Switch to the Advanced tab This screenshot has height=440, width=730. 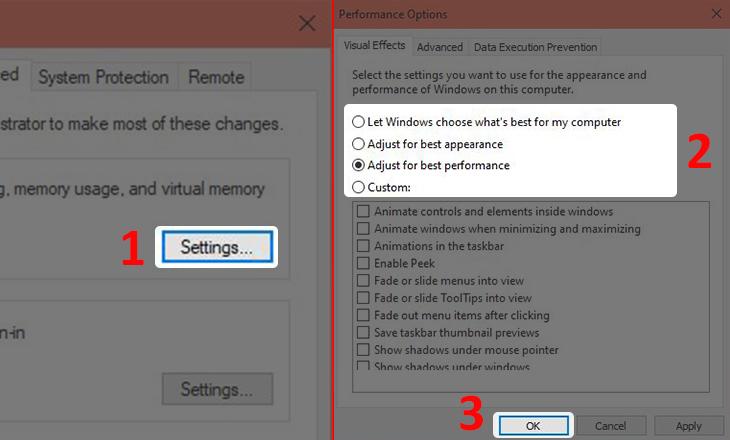pyautogui.click(x=439, y=47)
